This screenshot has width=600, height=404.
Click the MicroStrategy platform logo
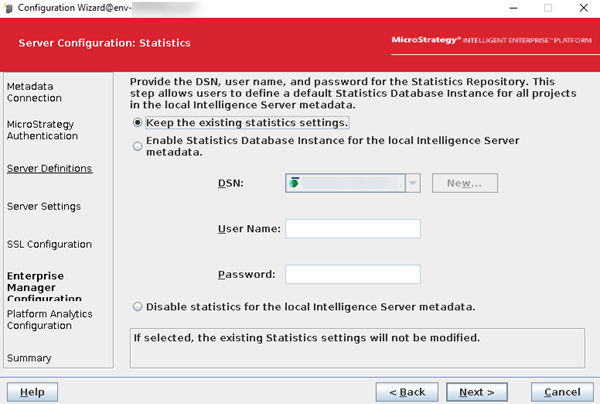tap(492, 42)
